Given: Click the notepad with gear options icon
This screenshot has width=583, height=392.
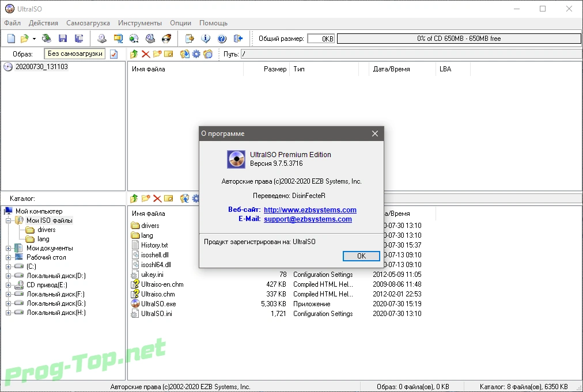Looking at the screenshot, I should click(x=190, y=38).
